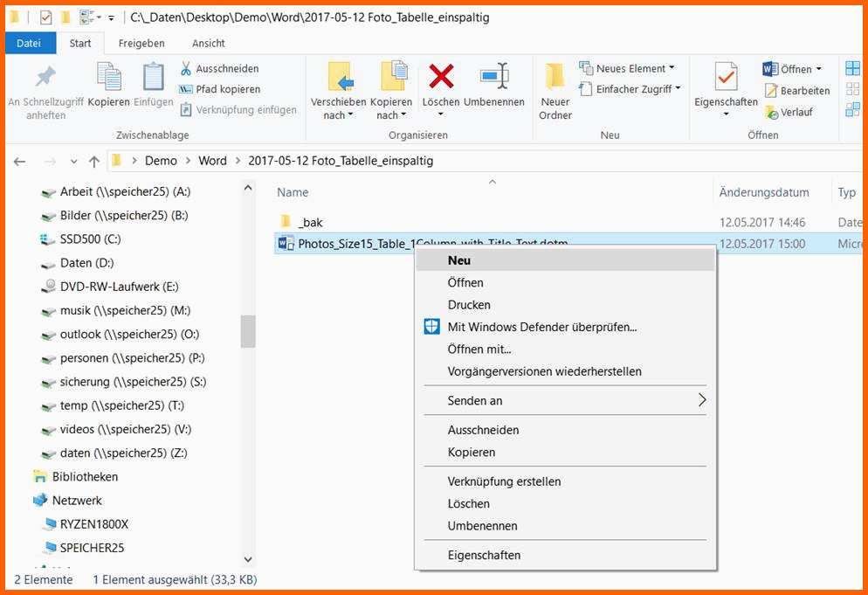Click the Verlauf icon in ribbon
Image resolution: width=868 pixels, height=595 pixels.
point(772,112)
